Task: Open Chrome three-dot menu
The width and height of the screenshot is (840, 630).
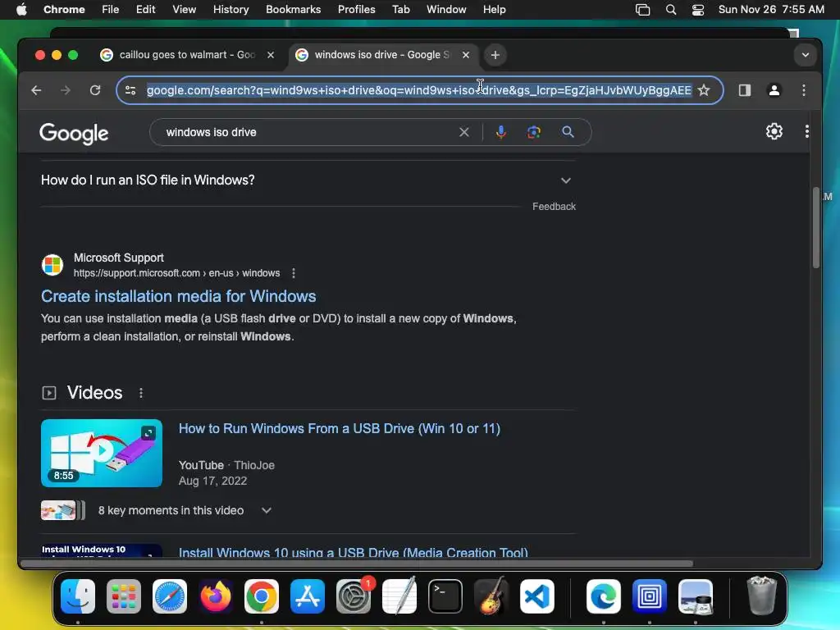Action: tap(804, 90)
